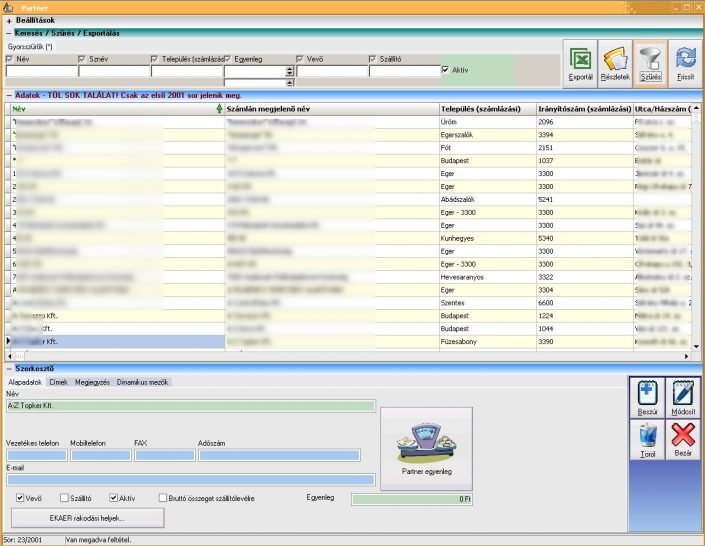Click the horizontal scrollbar of the data grid
This screenshot has height=546, width=705.
(x=350, y=355)
